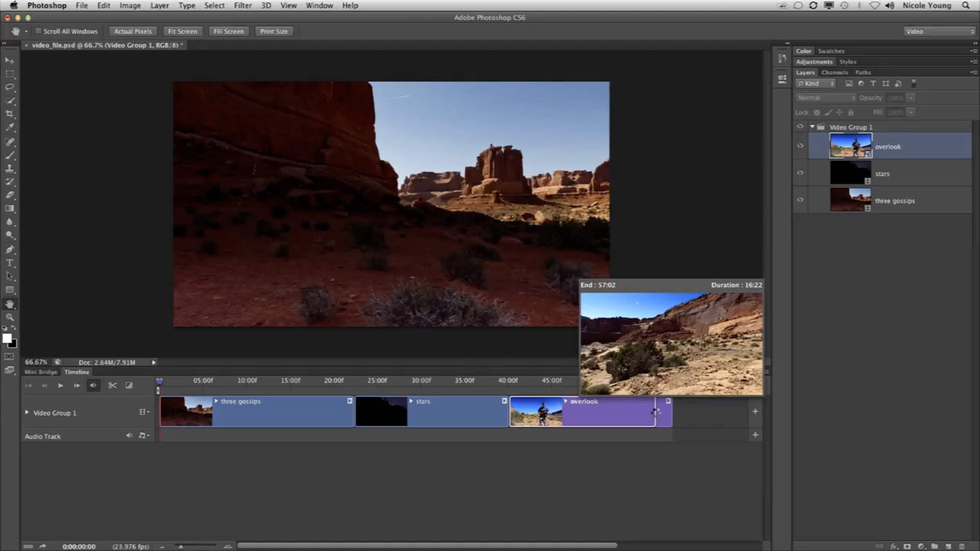
Task: Click the scissors split-at-playhead icon
Action: tap(112, 385)
